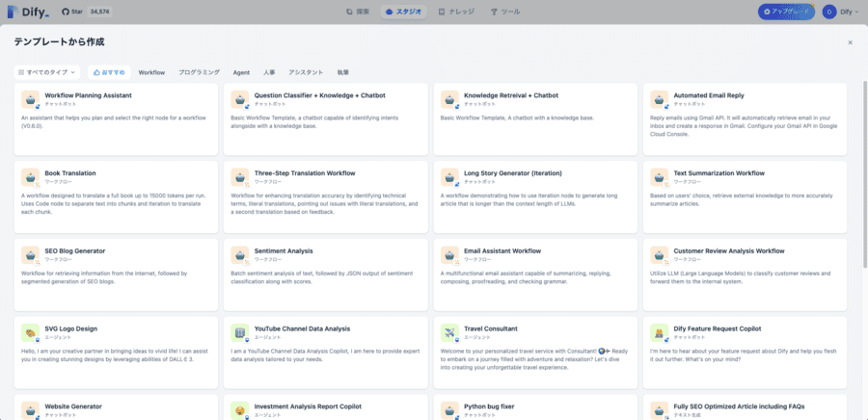Select the Travel Consultant card title
868x420 pixels.
coord(491,328)
